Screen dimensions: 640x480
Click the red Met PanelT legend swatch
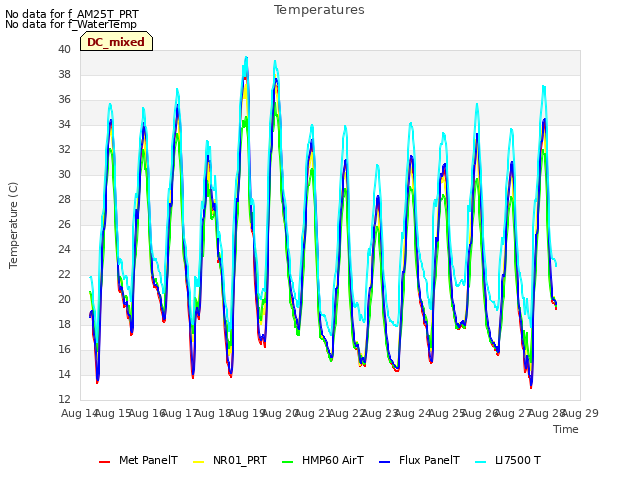tap(104, 461)
